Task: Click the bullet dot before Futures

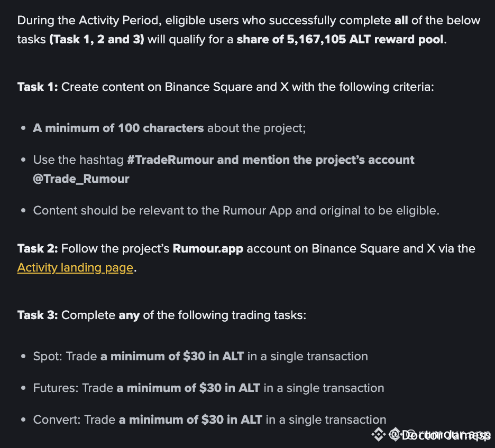Action: click(x=23, y=388)
